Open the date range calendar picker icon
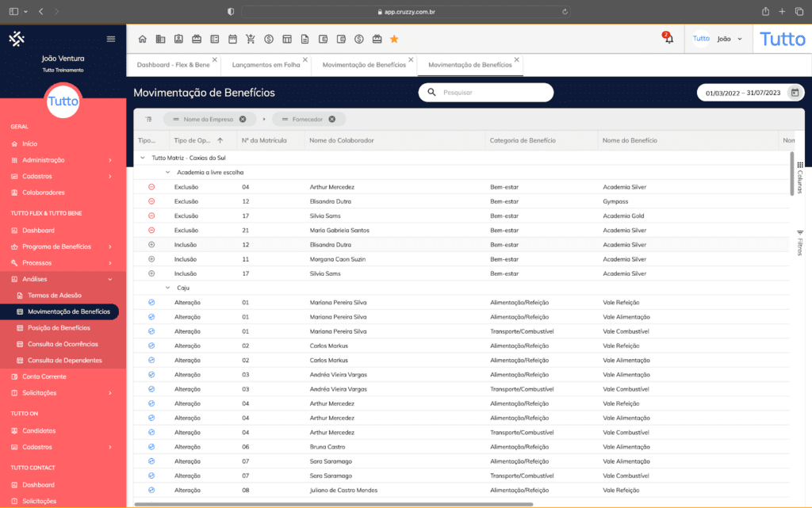812x508 pixels. pyautogui.click(x=795, y=93)
